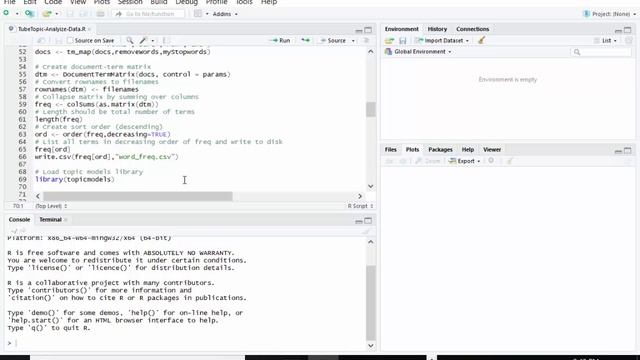Click the Zoom plot button
The image size is (640, 360).
click(428, 161)
